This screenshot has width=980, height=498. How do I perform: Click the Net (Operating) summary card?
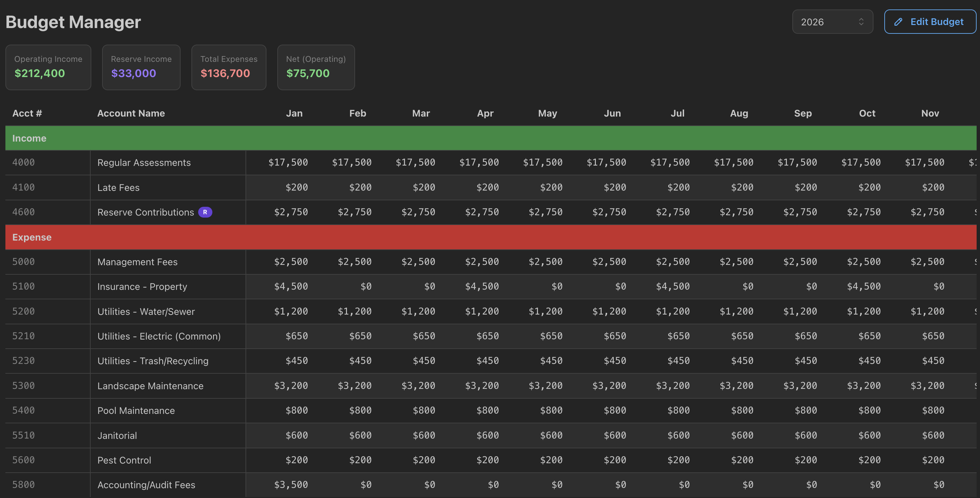[x=316, y=67]
